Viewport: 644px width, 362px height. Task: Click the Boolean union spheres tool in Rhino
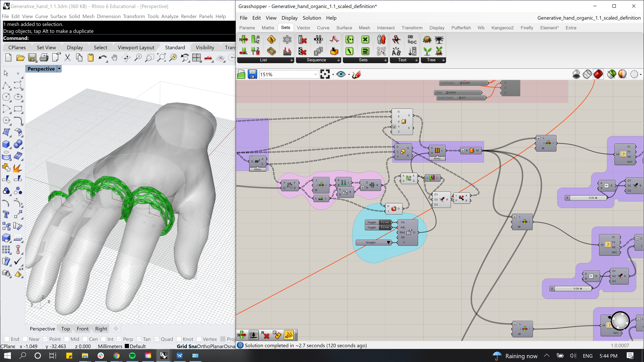pyautogui.click(x=18, y=144)
